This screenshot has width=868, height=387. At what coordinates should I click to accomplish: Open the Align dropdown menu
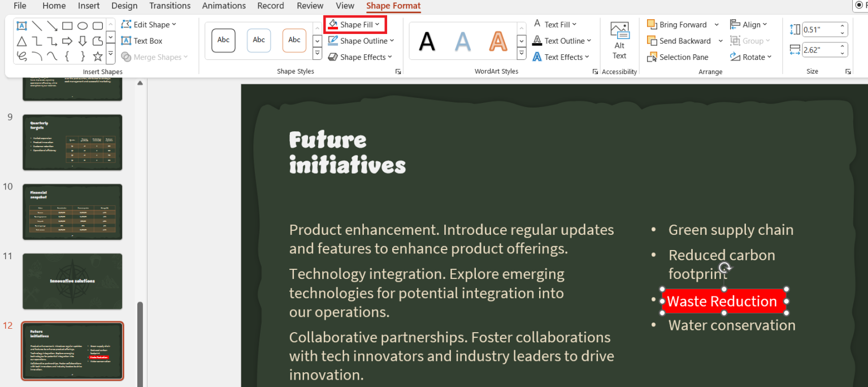[754, 24]
